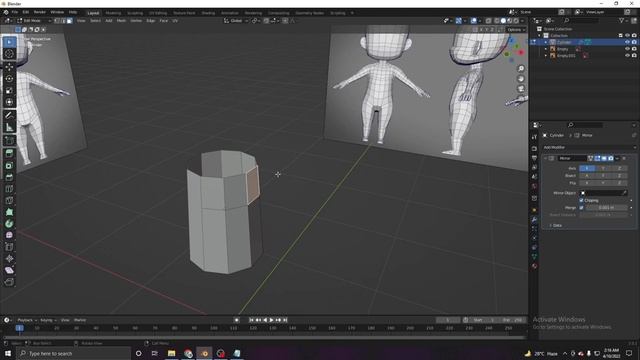
Task: Click the timeline playhead frame marker
Action: click(19, 328)
